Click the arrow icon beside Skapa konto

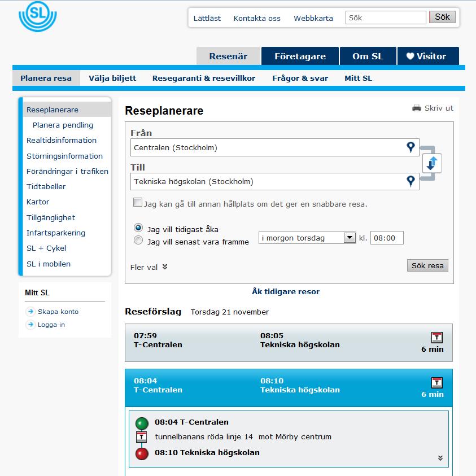pos(30,312)
